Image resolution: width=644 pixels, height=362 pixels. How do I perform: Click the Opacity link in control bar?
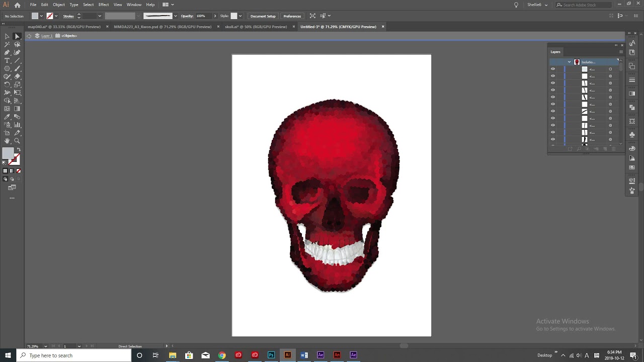point(187,16)
